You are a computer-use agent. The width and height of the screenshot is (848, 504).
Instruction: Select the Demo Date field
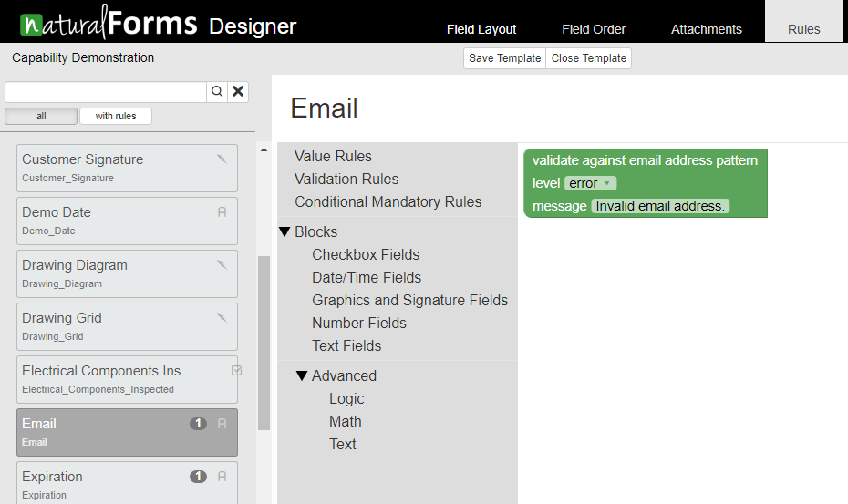(127, 221)
